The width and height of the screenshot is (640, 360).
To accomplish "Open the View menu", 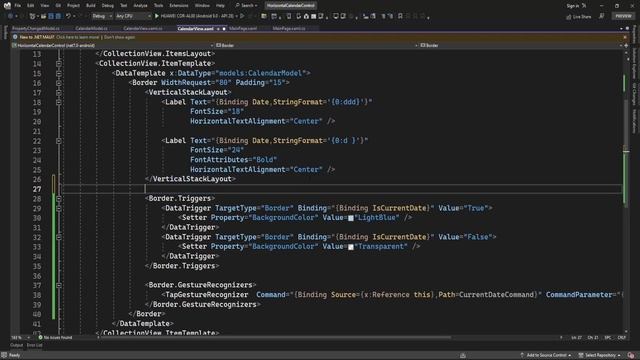I will (x=44, y=5).
